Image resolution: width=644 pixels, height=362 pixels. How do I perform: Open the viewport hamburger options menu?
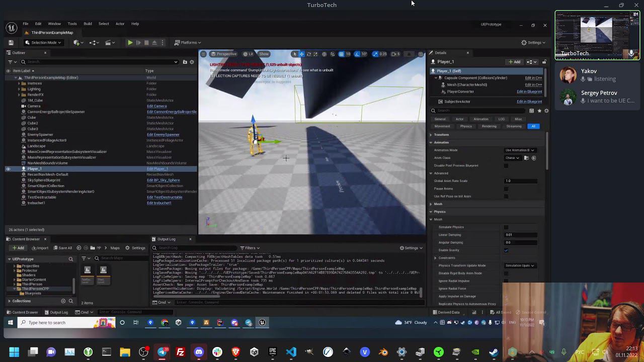click(203, 54)
